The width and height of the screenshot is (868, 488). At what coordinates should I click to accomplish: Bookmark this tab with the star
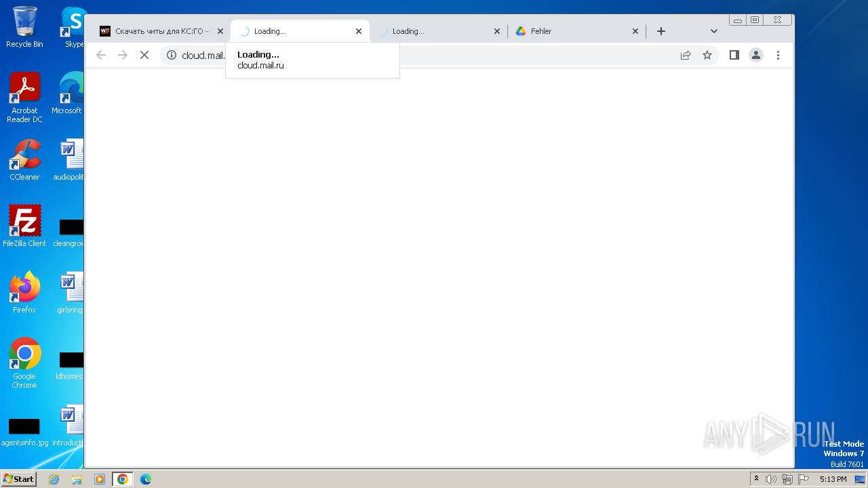[707, 55]
